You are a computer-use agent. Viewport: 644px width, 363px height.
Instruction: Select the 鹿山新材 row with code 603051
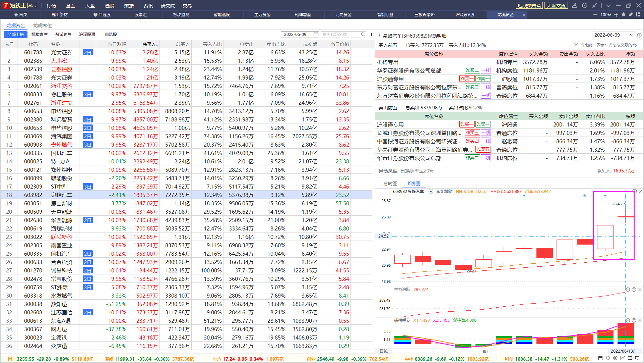pos(186,203)
